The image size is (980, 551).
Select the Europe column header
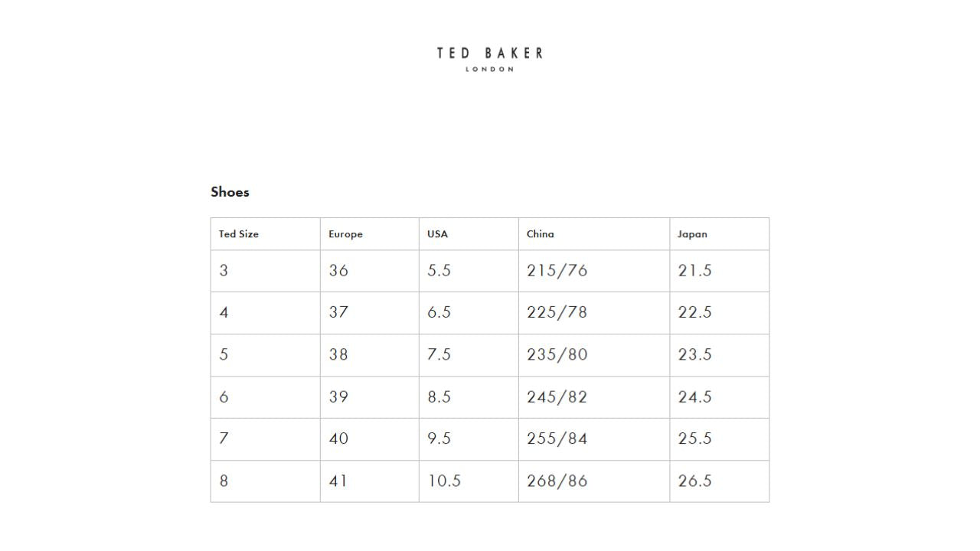click(x=345, y=234)
